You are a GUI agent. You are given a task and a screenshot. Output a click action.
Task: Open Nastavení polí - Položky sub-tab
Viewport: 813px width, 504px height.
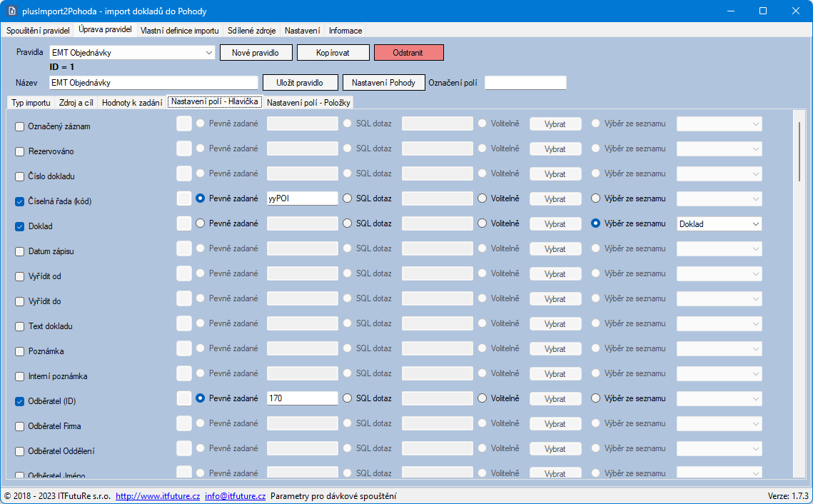308,103
